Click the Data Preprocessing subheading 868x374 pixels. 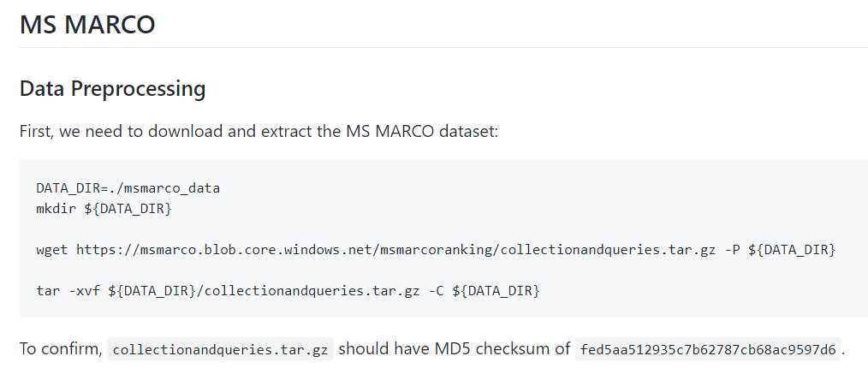(112, 88)
